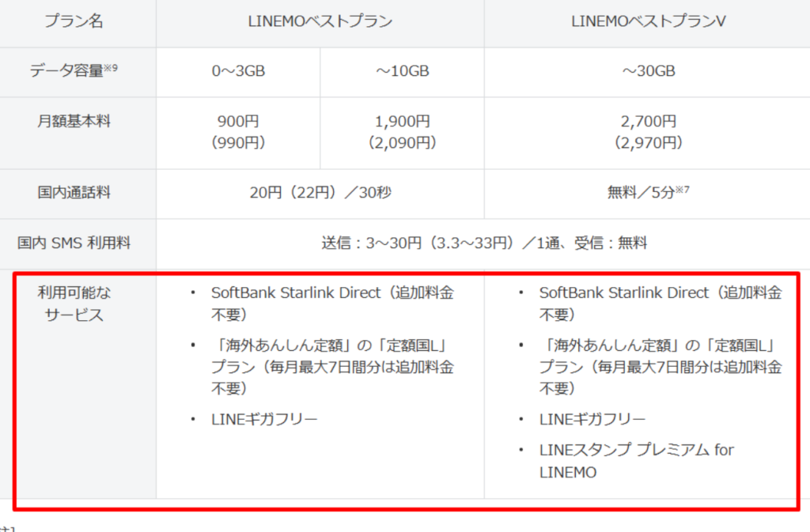Select the LINEMOベストプランV column header
The height and width of the screenshot is (532, 810).
649,21
